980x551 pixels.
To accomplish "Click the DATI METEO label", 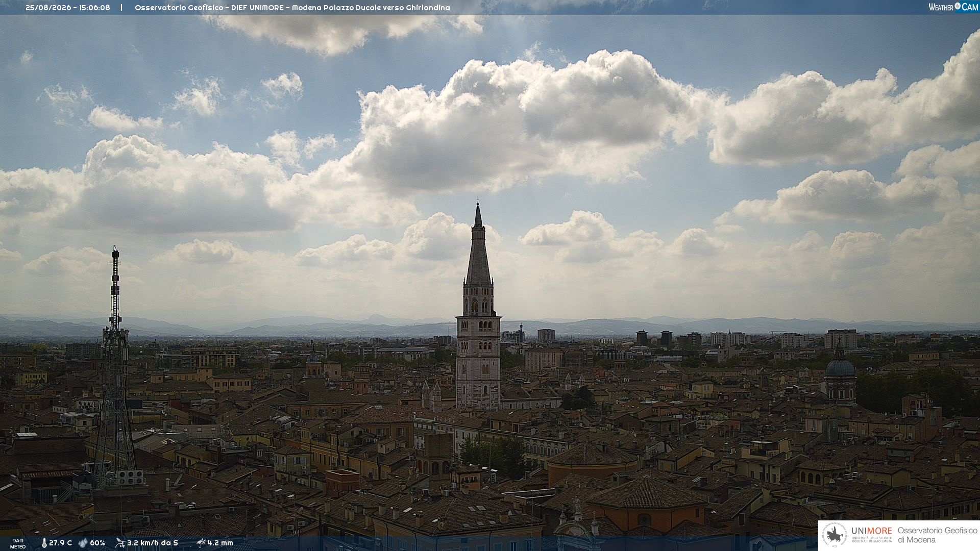I will 18,543.
